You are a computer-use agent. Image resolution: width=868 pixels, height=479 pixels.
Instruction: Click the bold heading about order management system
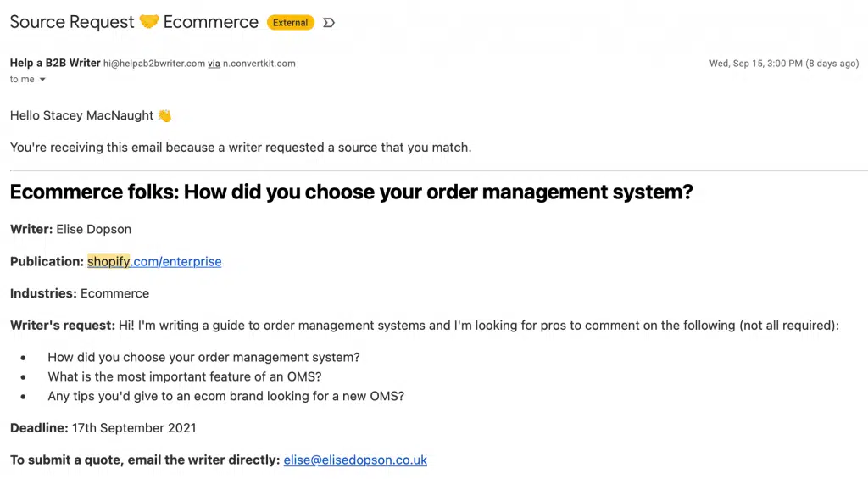(351, 192)
